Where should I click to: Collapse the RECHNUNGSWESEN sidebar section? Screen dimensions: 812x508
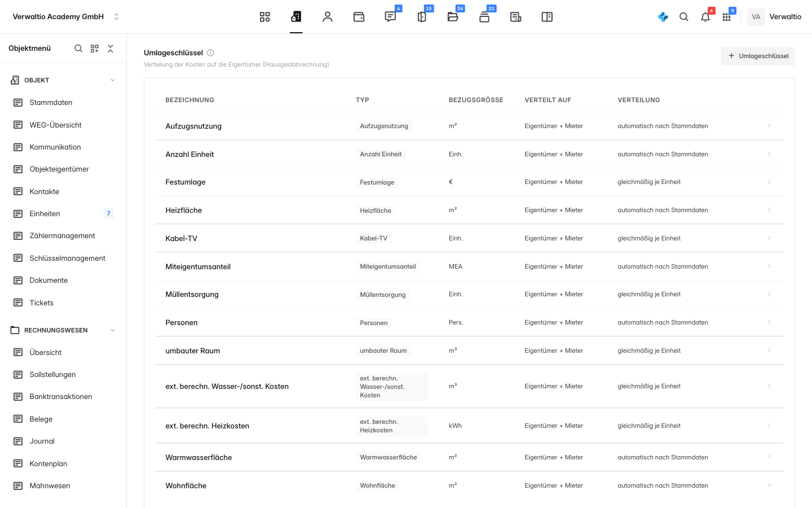click(113, 330)
